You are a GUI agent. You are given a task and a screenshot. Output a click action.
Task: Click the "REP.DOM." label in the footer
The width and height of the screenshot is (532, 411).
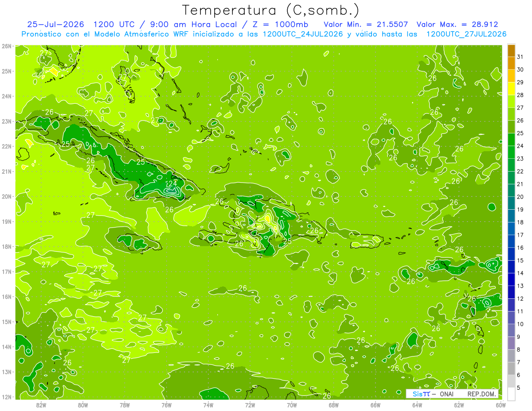tap(482, 394)
